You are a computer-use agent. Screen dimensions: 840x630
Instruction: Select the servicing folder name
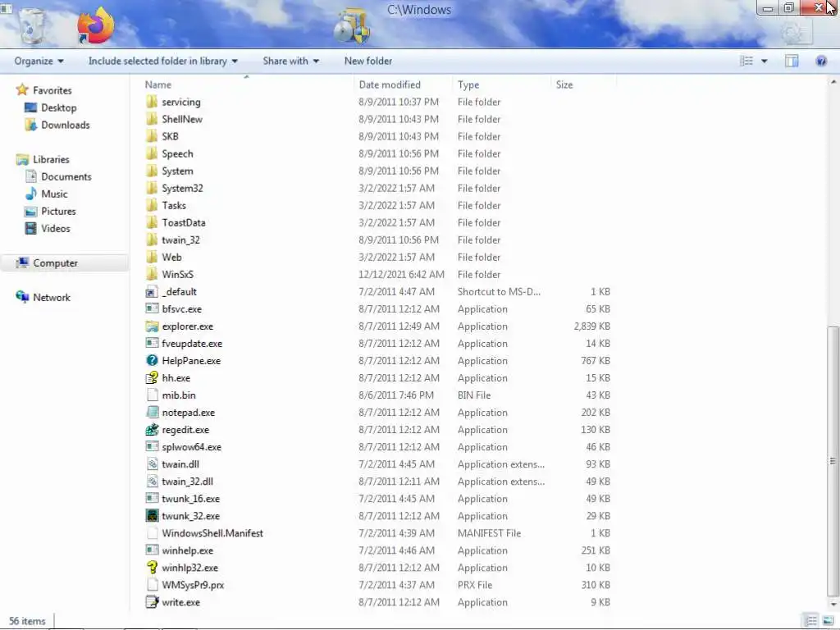point(181,102)
